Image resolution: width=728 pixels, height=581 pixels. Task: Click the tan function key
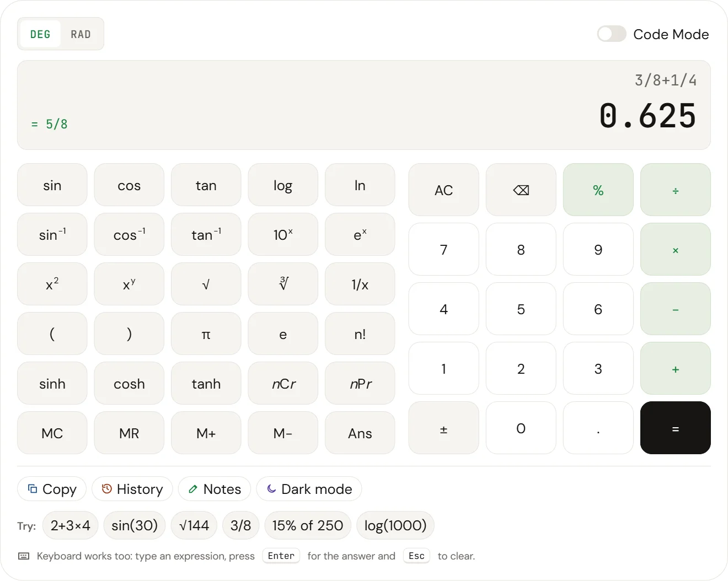coord(206,185)
